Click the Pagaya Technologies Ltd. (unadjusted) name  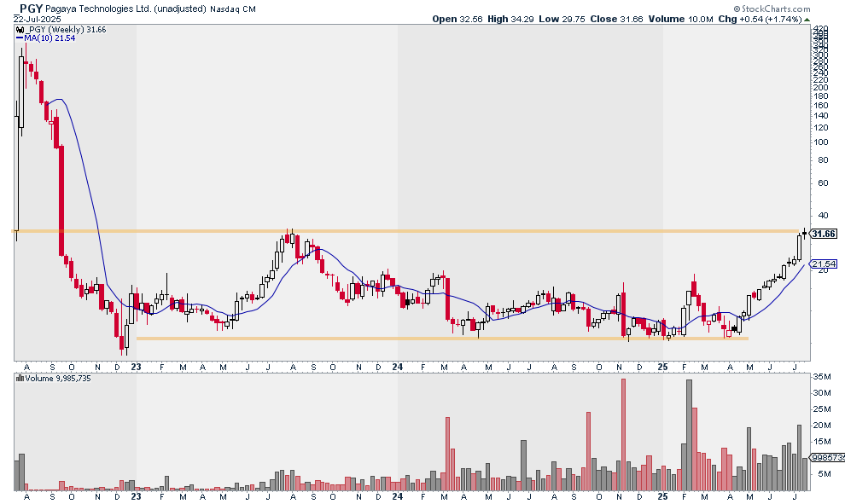click(125, 9)
